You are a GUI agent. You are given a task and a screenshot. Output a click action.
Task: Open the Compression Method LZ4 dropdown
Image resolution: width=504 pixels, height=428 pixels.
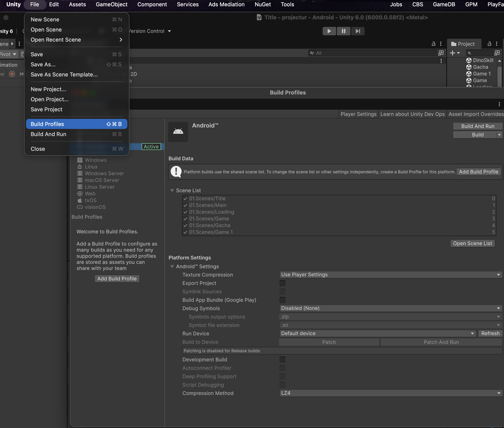coord(391,393)
